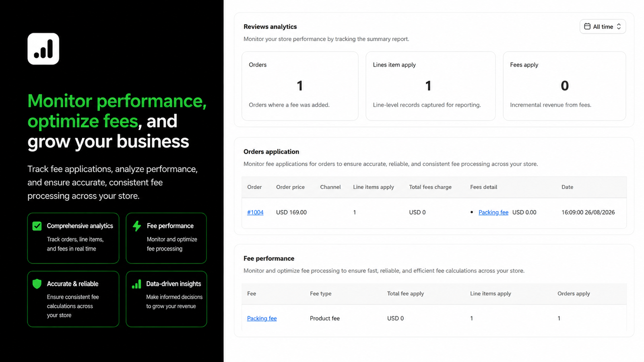Select the Fees apply summary card
Image resolution: width=644 pixels, height=362 pixels.
point(564,86)
